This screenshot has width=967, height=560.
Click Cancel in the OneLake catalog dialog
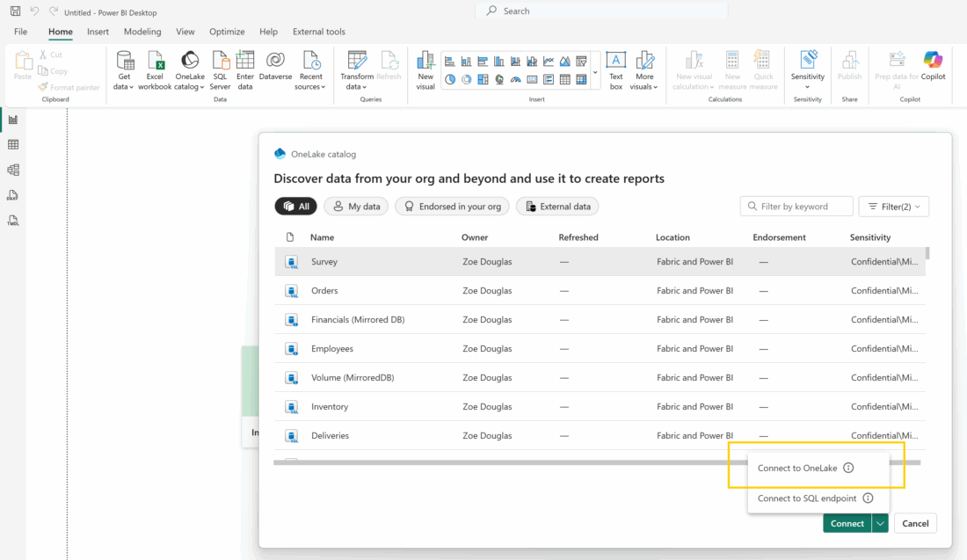[x=915, y=523]
